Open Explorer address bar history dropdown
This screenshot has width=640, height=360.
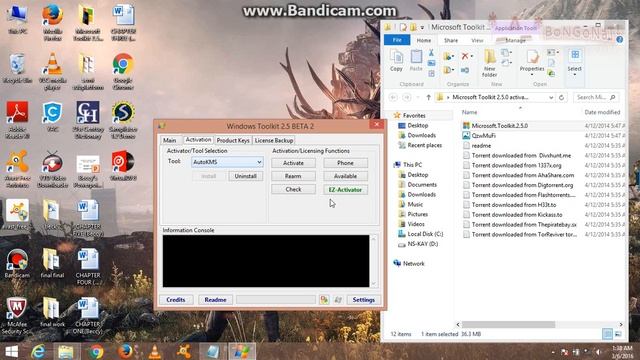(x=551, y=98)
